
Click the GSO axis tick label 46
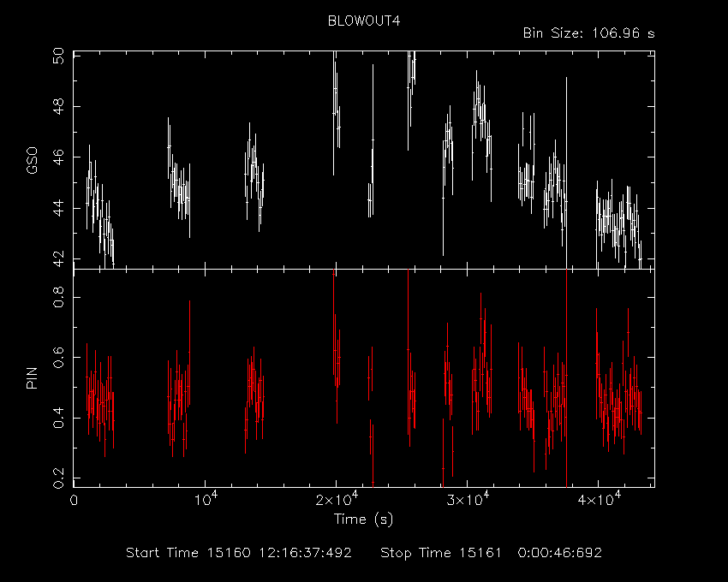point(59,157)
